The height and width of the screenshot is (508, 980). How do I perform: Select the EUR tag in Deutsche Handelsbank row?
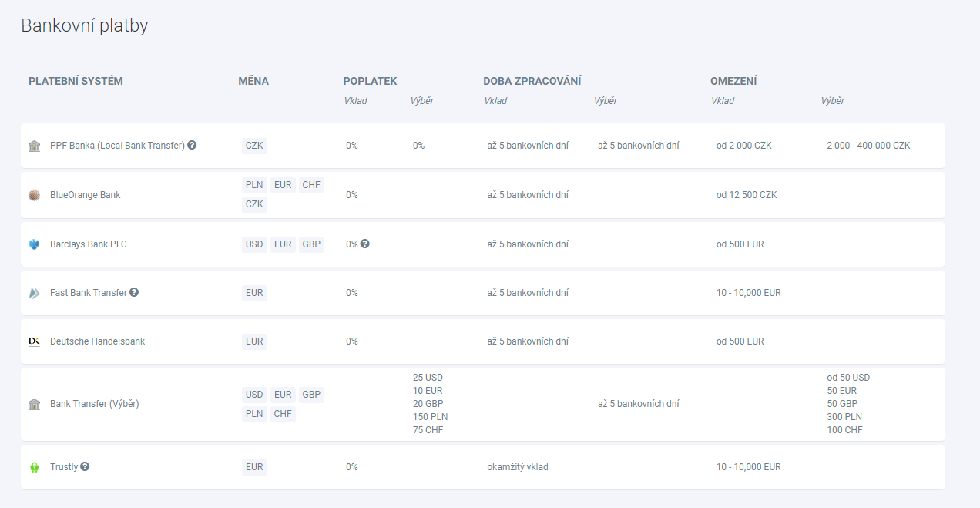254,341
